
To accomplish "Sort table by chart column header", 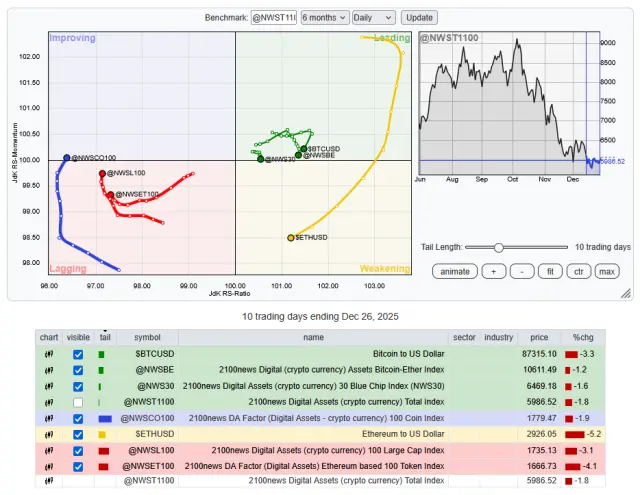I will (49, 337).
